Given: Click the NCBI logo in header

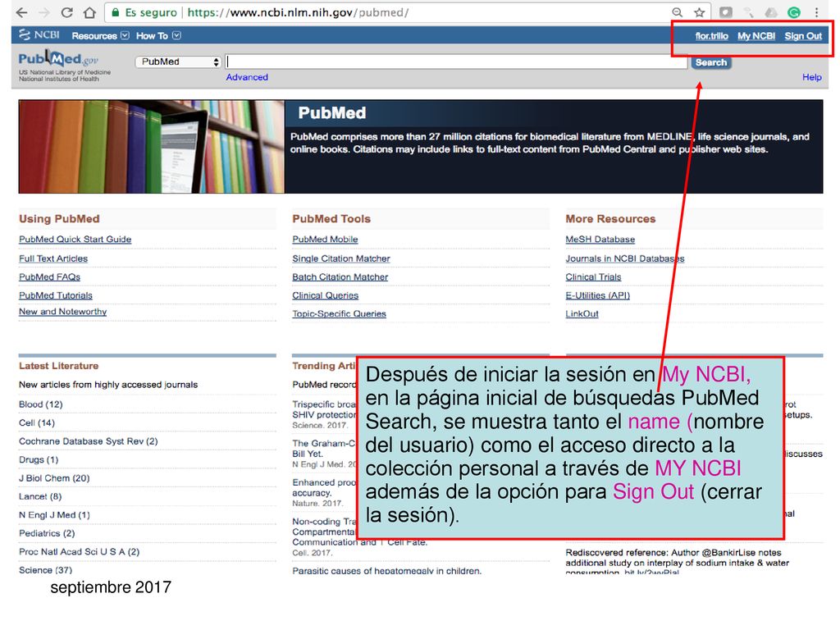Looking at the screenshot, I should tap(39, 34).
